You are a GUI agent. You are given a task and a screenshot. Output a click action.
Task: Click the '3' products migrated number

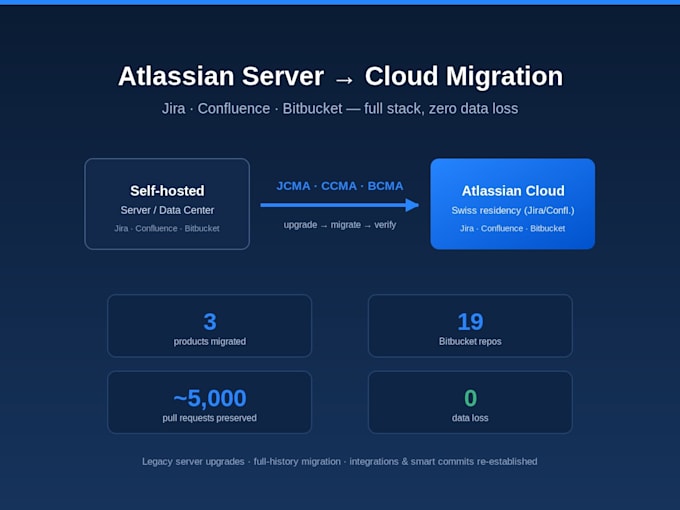click(x=210, y=322)
